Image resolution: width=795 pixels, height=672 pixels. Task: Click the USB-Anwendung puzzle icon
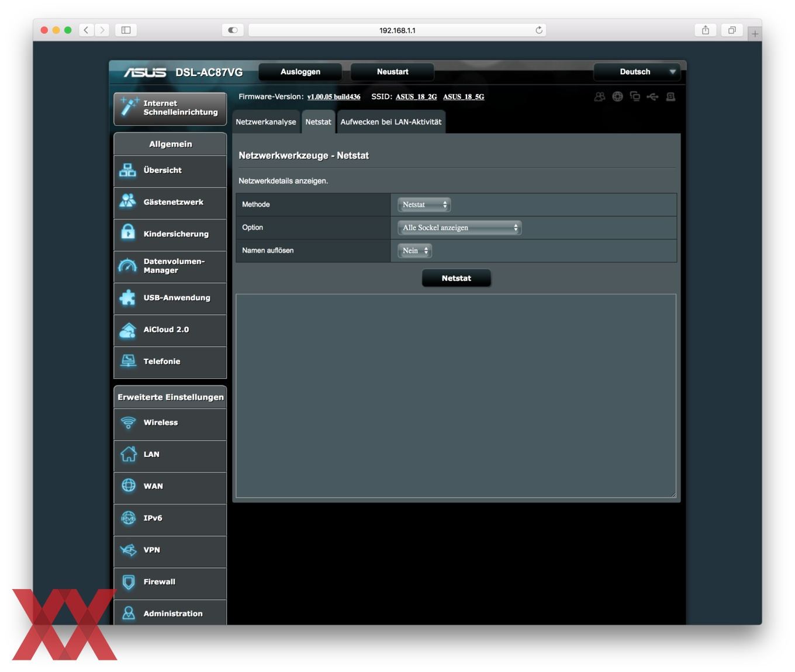point(127,297)
